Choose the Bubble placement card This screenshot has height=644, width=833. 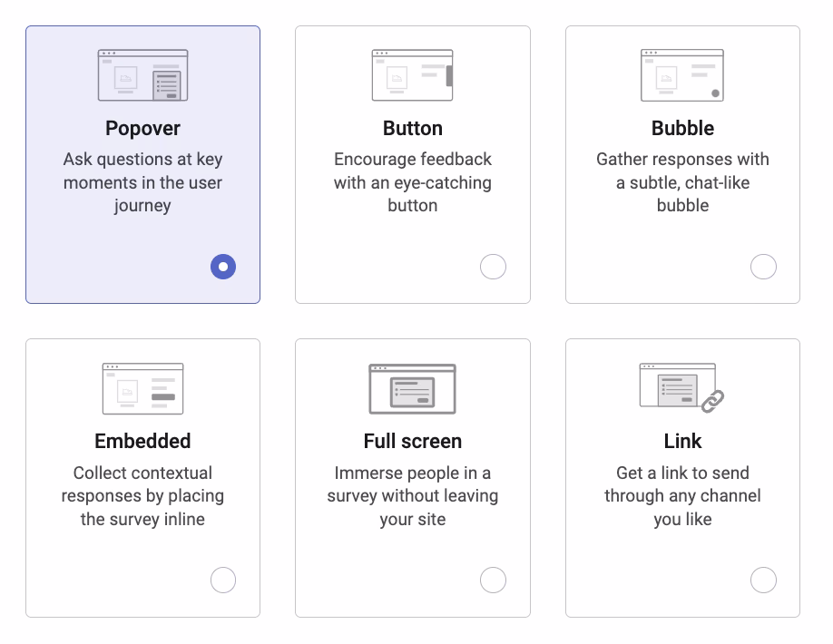click(681, 164)
